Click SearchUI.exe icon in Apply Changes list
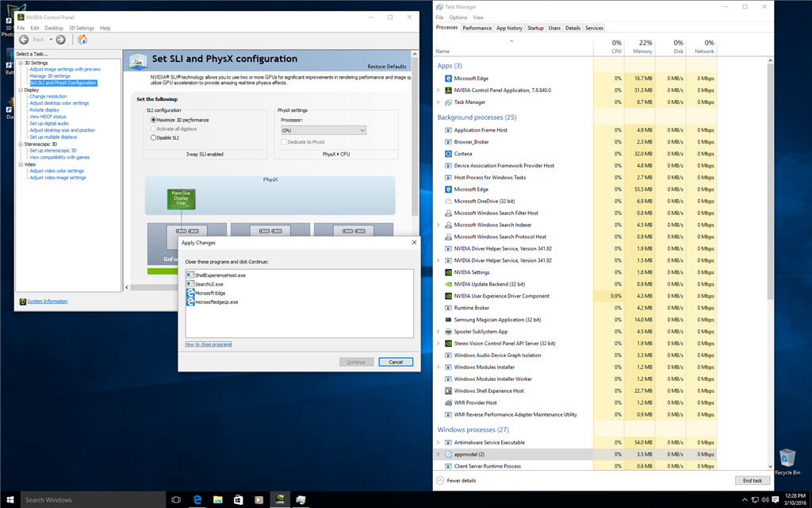The height and width of the screenshot is (508, 812). pyautogui.click(x=190, y=283)
